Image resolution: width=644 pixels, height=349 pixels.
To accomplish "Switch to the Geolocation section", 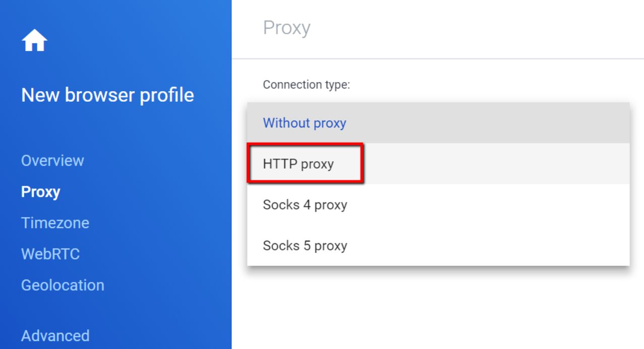I will [x=63, y=285].
